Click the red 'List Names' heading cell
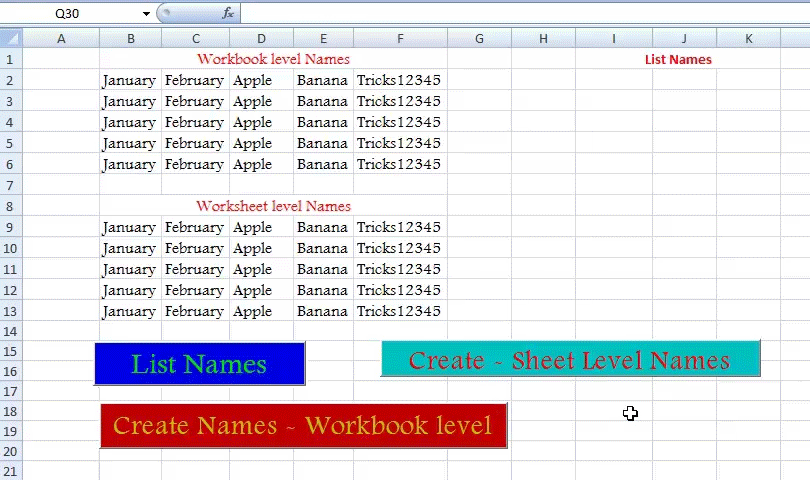The height and width of the screenshot is (480, 810). (678, 59)
